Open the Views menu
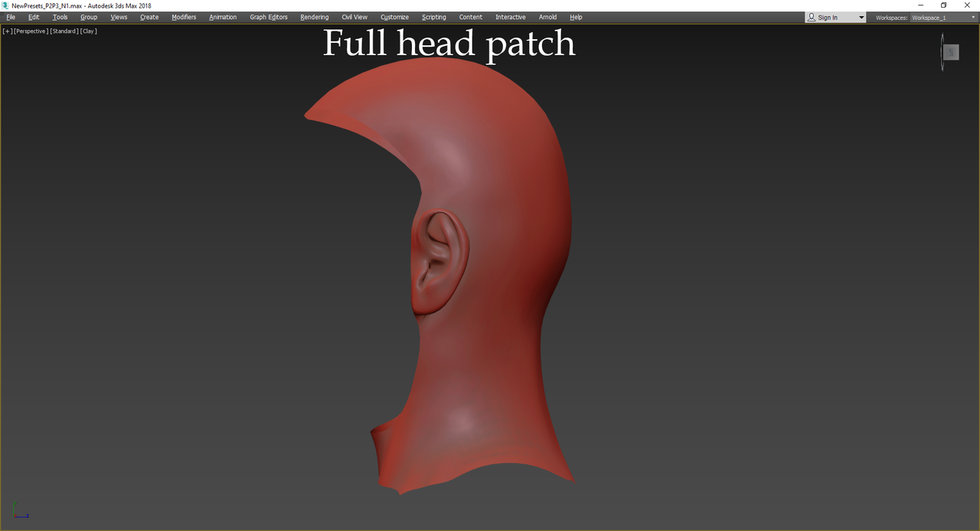Viewport: 980px width, 531px height. tap(119, 17)
